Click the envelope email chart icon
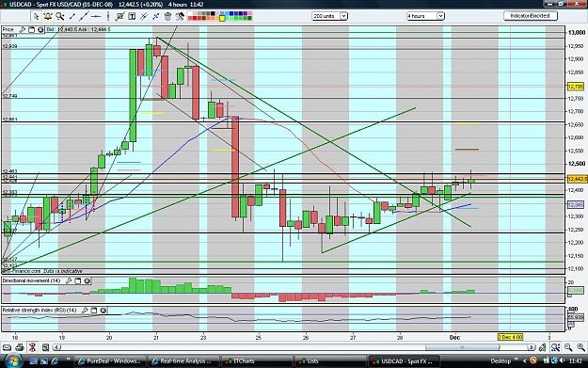This screenshot has height=368, width=588. point(7,347)
